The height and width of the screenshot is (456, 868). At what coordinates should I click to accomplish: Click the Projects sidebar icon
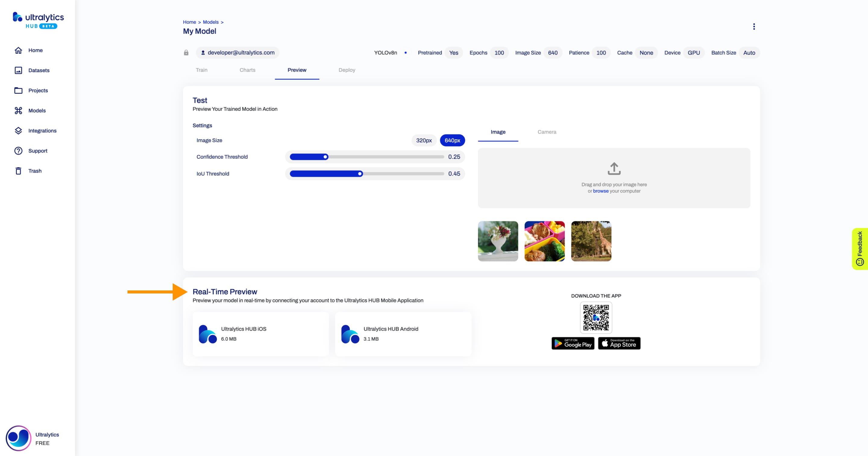(18, 90)
